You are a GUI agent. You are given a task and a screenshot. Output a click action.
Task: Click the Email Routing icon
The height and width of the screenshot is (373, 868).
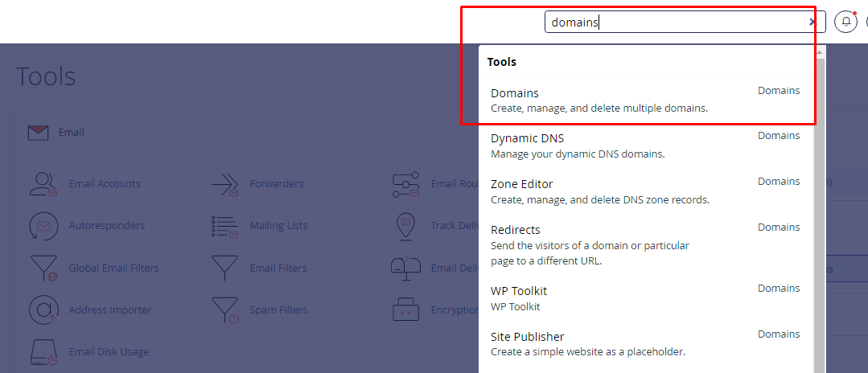point(406,184)
